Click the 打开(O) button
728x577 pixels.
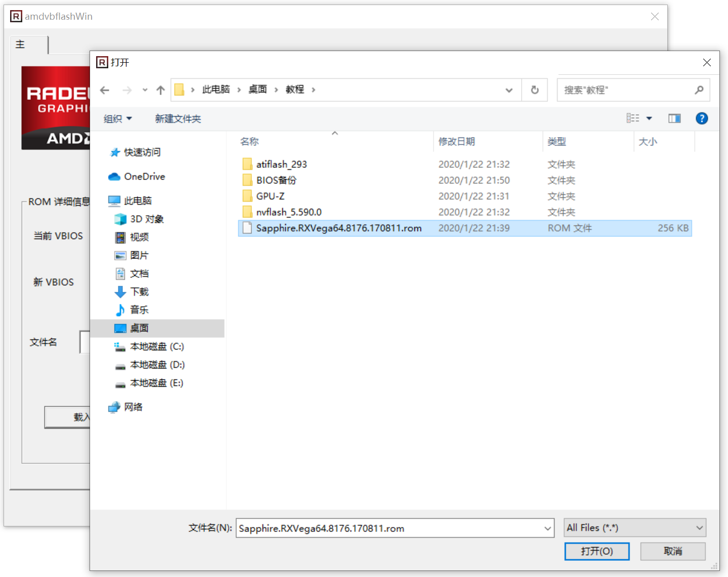click(597, 551)
